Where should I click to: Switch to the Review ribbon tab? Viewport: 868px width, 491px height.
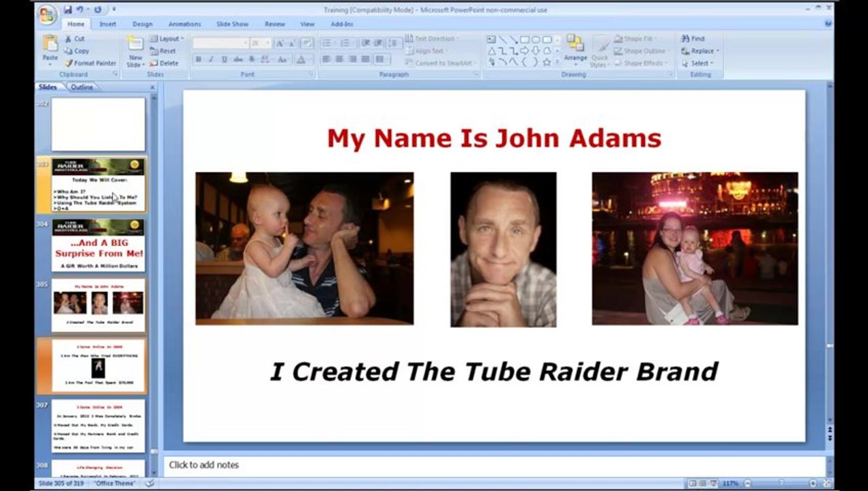pos(275,24)
